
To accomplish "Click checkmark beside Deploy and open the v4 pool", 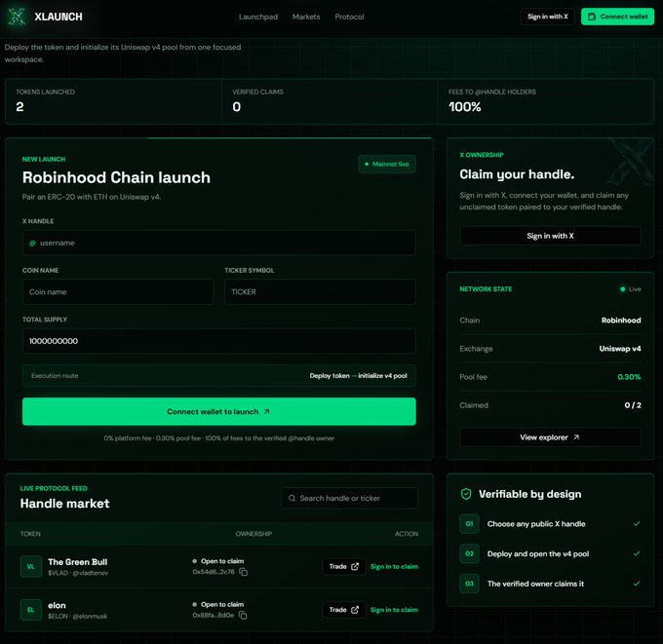I will click(x=637, y=553).
